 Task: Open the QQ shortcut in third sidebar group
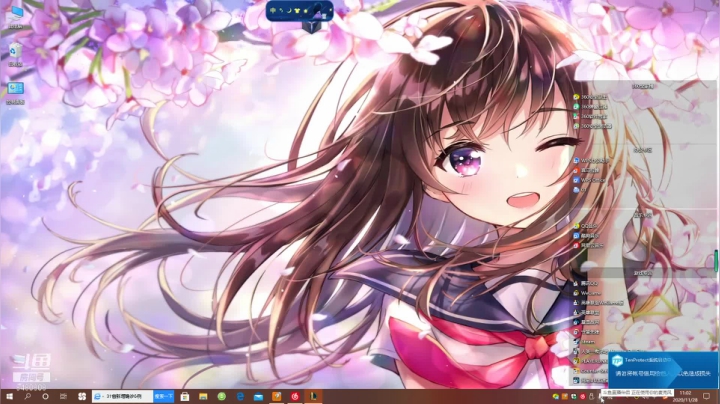pyautogui.click(x=585, y=226)
